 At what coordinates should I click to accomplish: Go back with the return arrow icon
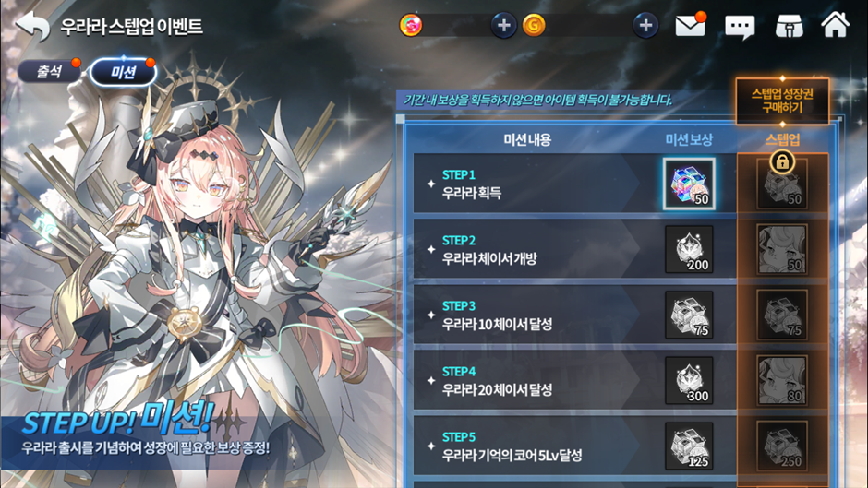click(x=32, y=26)
